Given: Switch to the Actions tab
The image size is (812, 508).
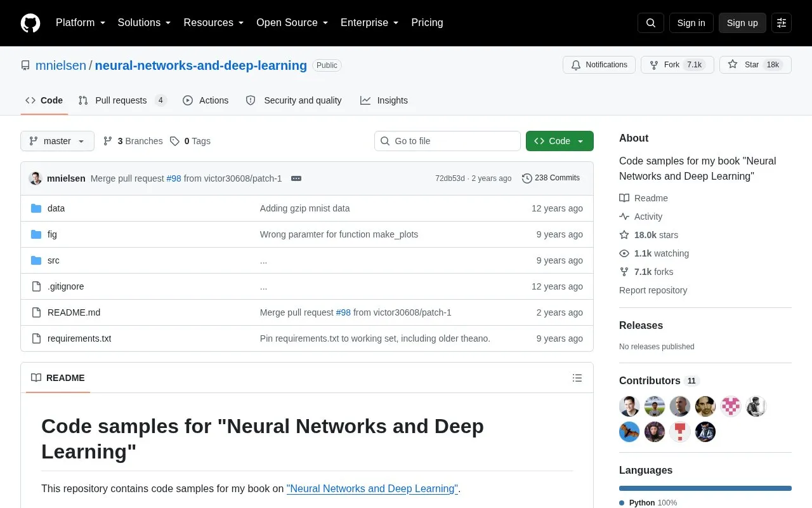Looking at the screenshot, I should (x=206, y=100).
